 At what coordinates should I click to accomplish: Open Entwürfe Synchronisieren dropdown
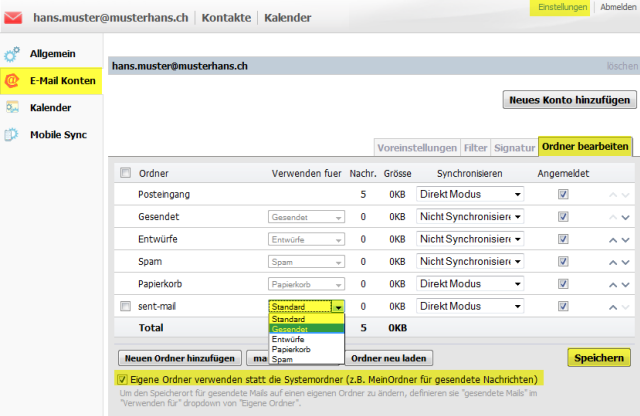pyautogui.click(x=470, y=239)
